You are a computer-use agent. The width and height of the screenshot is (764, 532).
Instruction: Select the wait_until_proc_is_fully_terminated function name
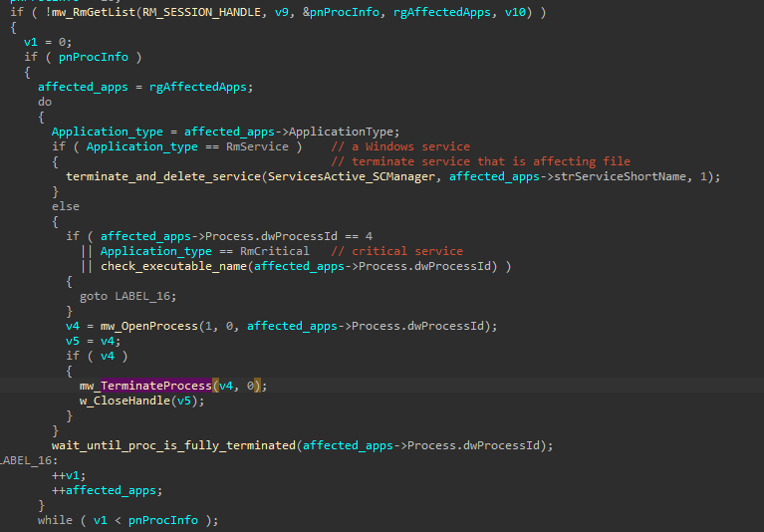[172, 445]
